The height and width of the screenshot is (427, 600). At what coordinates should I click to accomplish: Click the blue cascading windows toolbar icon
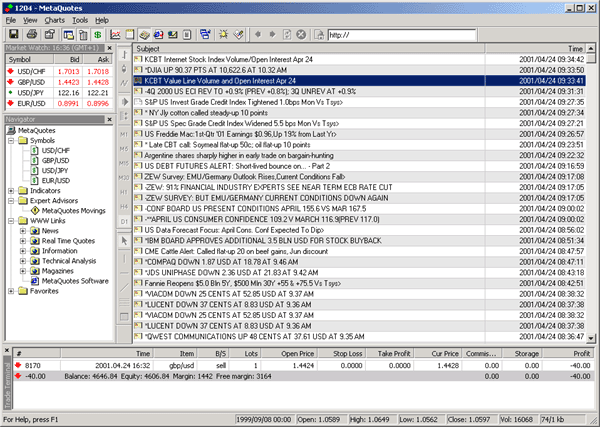click(x=205, y=35)
